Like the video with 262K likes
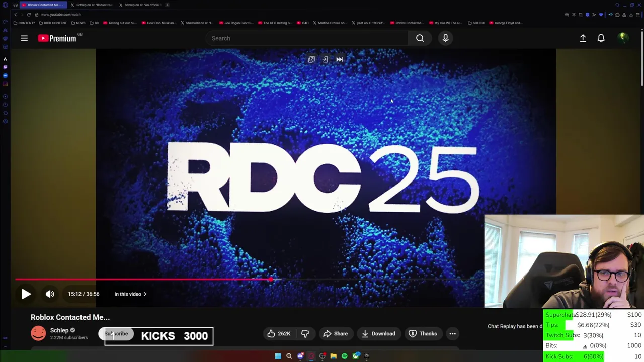 (278, 334)
